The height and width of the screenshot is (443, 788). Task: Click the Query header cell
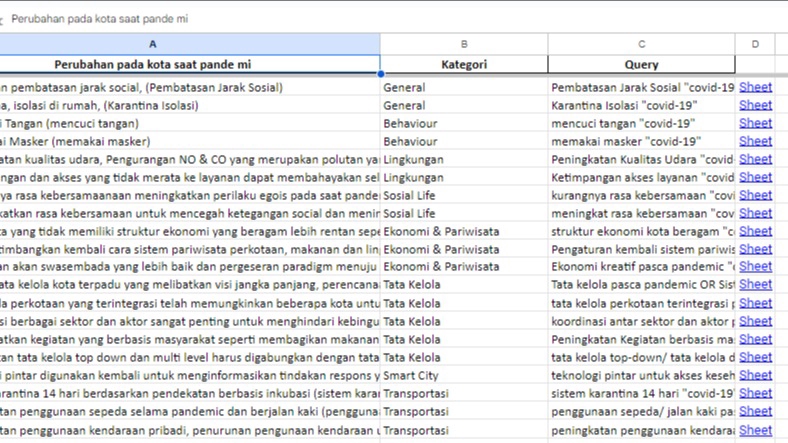click(x=641, y=64)
